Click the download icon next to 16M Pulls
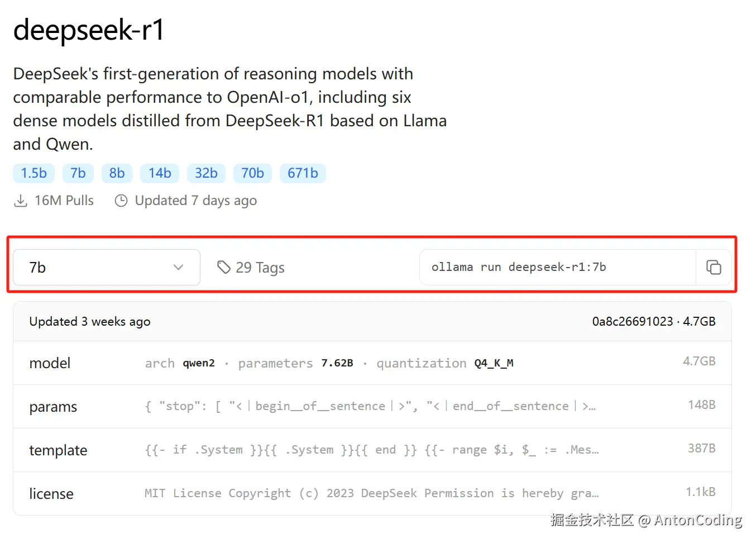This screenshot has width=756, height=543. point(21,201)
